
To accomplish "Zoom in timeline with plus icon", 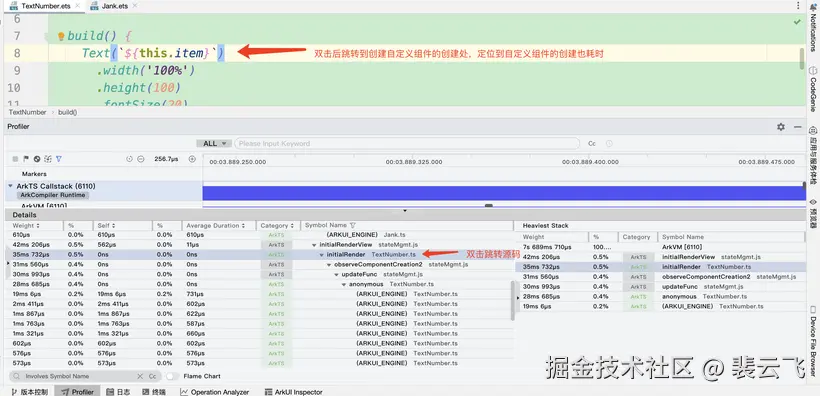I will (192, 159).
